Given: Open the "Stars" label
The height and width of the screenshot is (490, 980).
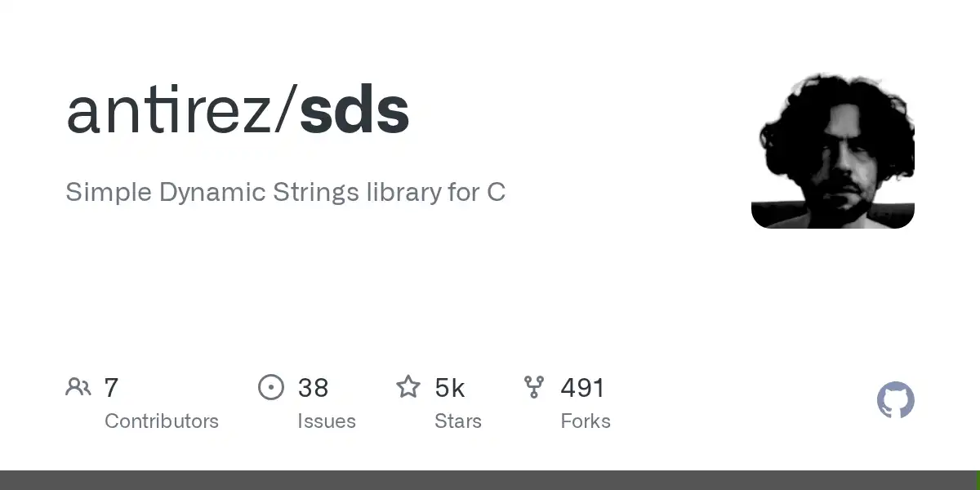Looking at the screenshot, I should tap(458, 421).
